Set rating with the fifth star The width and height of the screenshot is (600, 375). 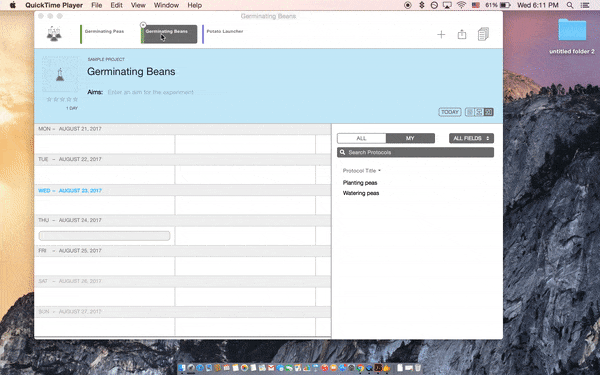click(75, 99)
